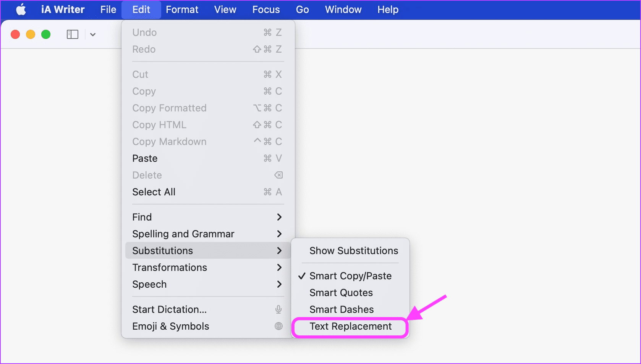Toggle the sidebar panel icon
The image size is (641, 364).
pos(73,34)
